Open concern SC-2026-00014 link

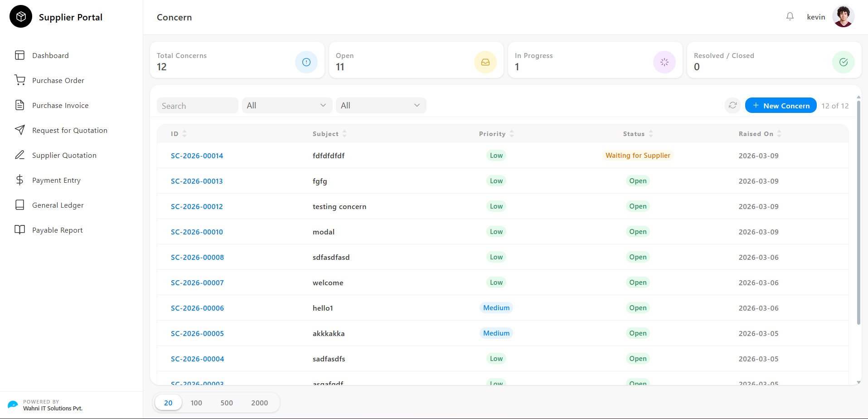(197, 156)
